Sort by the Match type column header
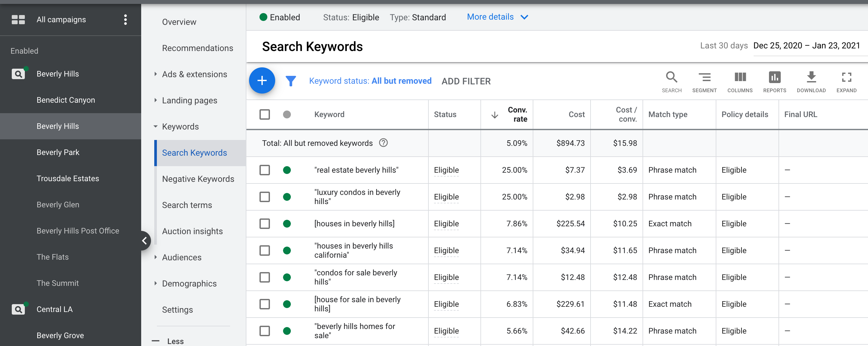Viewport: 868px width, 346px height. coord(668,114)
